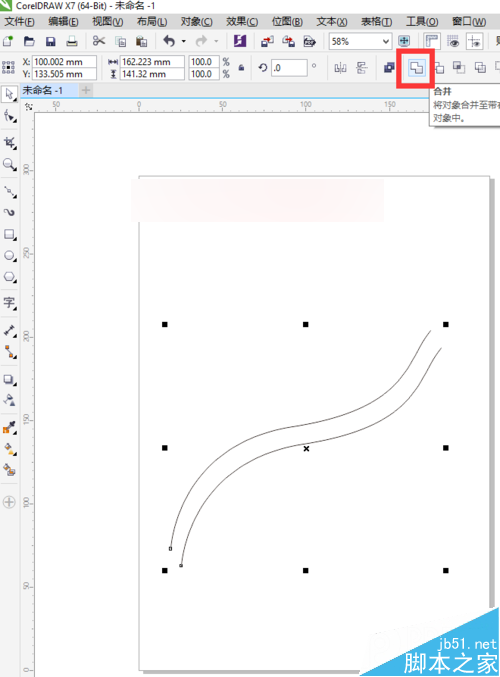Click the X position field

click(x=64, y=62)
